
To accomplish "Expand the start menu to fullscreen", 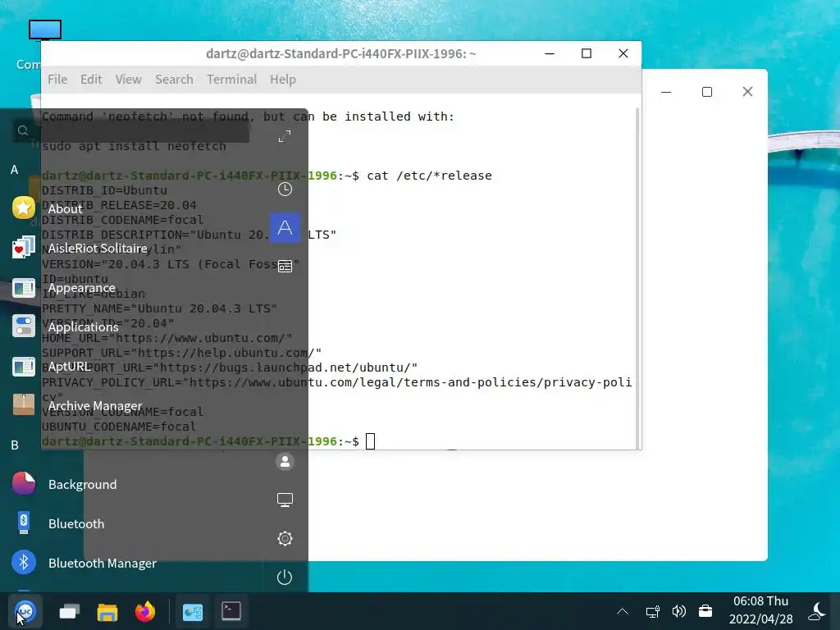I will coord(285,136).
